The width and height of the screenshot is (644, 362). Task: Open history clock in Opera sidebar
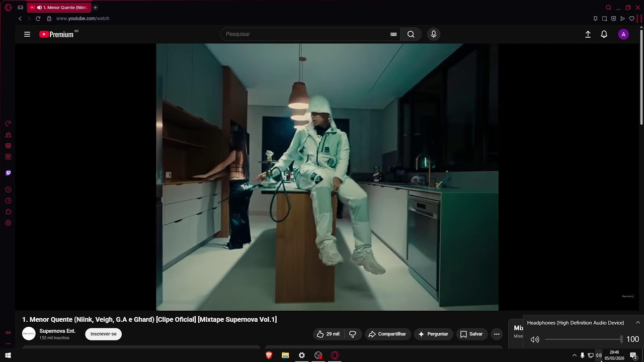[8, 201]
